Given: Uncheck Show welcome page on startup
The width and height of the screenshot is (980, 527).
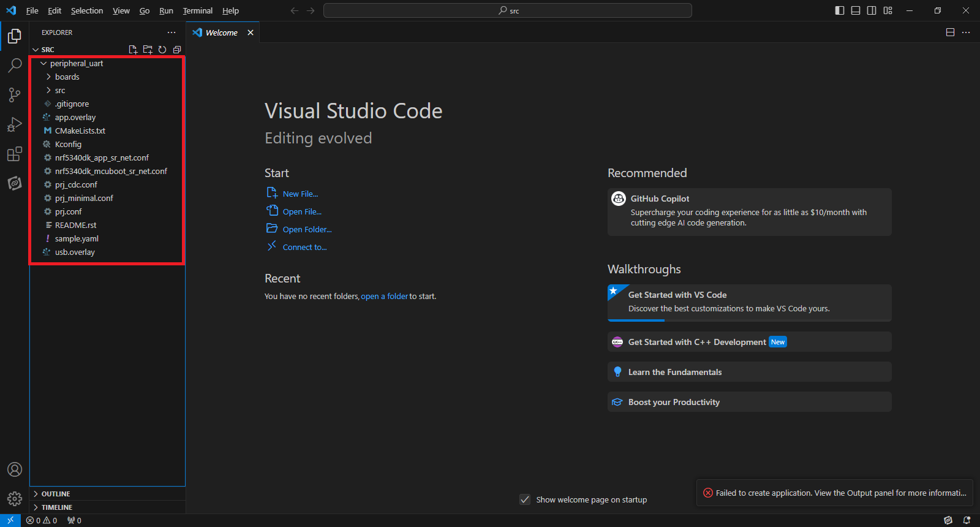Looking at the screenshot, I should click(x=525, y=499).
